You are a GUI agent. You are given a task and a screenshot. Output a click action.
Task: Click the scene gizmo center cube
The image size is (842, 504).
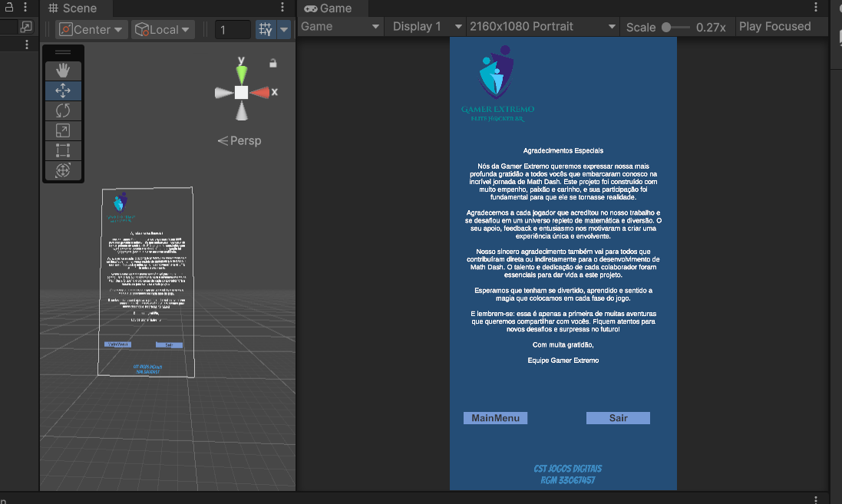[x=242, y=92]
